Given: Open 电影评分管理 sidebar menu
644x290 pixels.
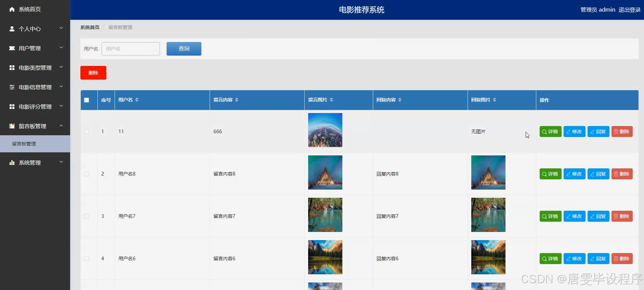Looking at the screenshot, I should [35, 107].
